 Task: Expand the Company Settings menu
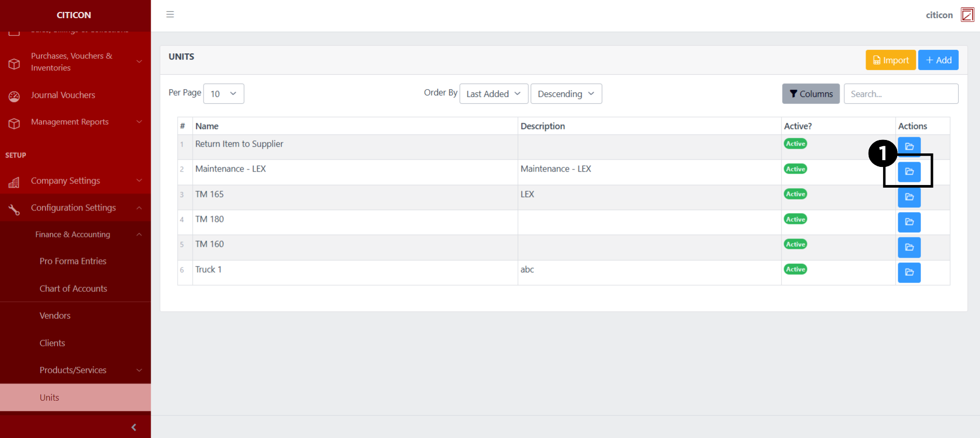tap(75, 181)
